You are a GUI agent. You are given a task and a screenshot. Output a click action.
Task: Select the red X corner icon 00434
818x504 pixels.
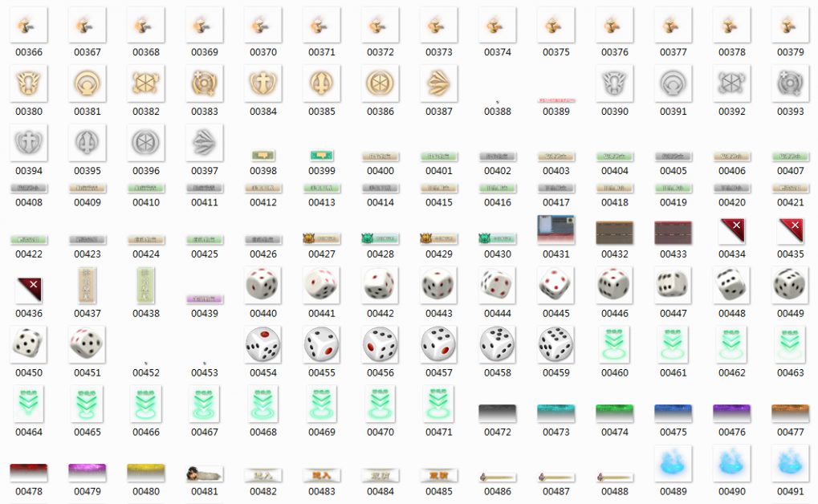[x=732, y=232]
